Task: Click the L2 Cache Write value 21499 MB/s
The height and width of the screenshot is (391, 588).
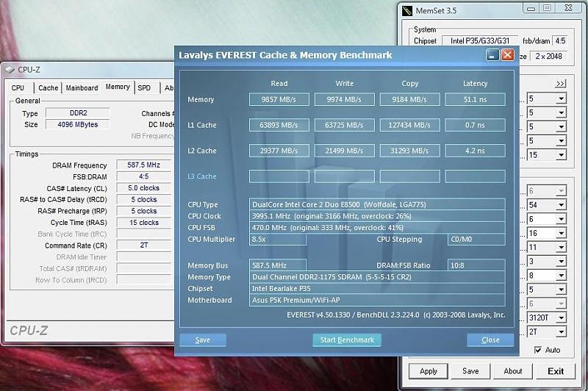Action: click(344, 151)
